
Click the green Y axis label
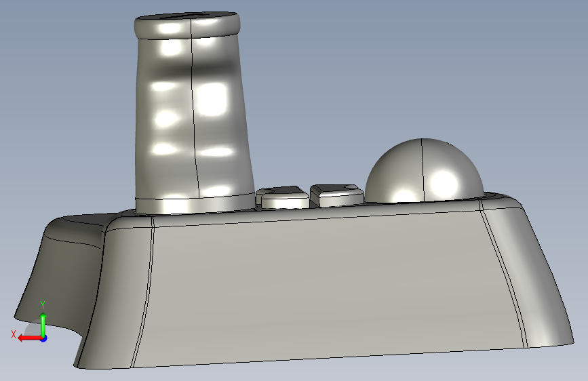tap(43, 305)
